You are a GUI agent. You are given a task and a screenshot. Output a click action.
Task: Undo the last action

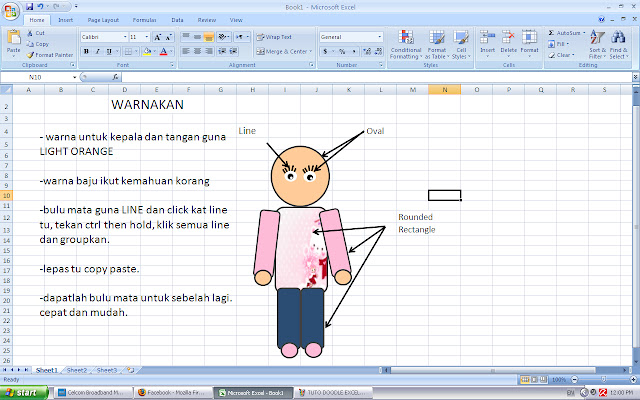pos(40,7)
